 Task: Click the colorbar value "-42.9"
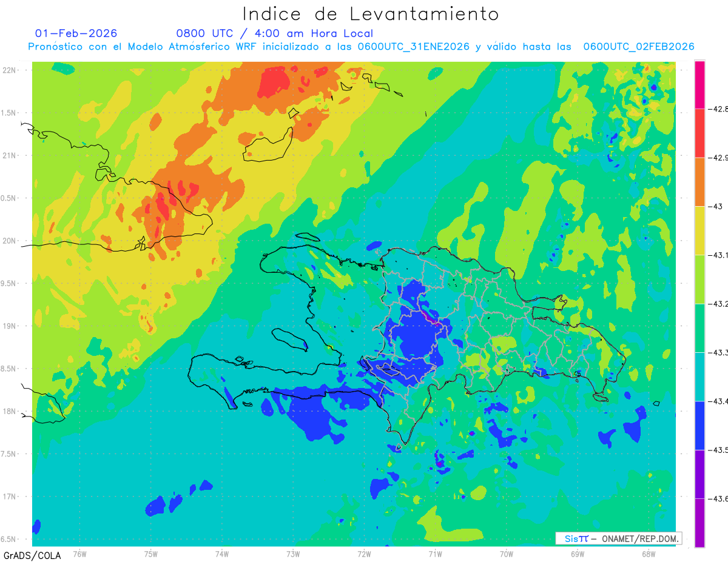pos(718,158)
